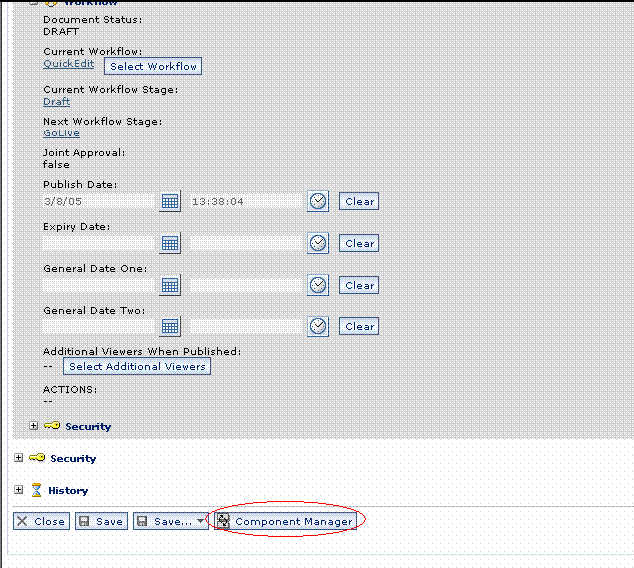Click the outer Security key icon below the gray panel

pos(37,457)
